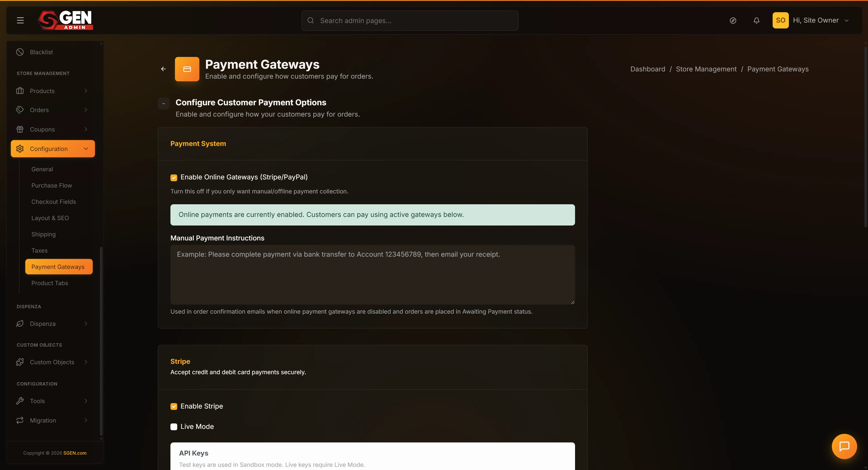Collapse Configure Customer Payment Options section

(x=163, y=103)
